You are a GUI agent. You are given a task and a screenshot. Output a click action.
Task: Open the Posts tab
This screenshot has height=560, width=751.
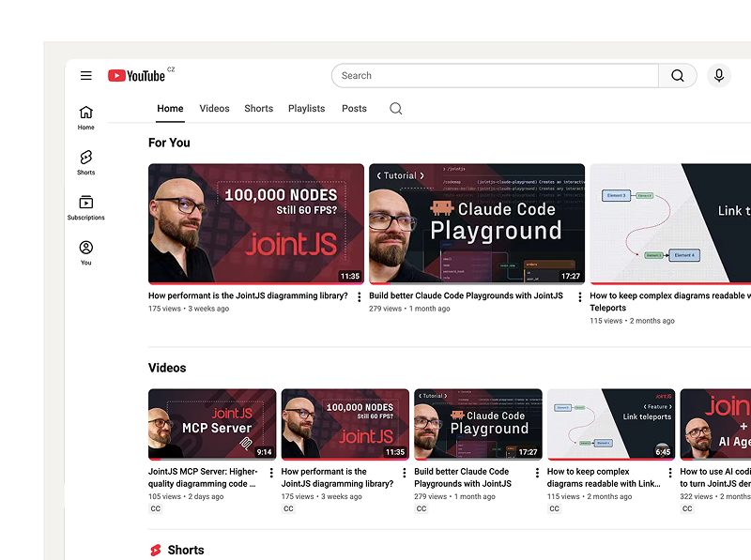coord(354,109)
